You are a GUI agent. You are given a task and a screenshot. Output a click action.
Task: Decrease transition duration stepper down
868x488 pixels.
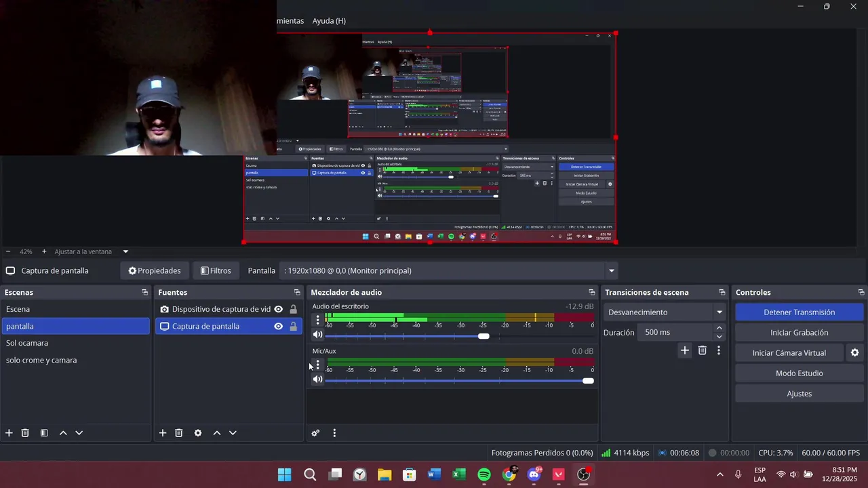click(x=719, y=336)
